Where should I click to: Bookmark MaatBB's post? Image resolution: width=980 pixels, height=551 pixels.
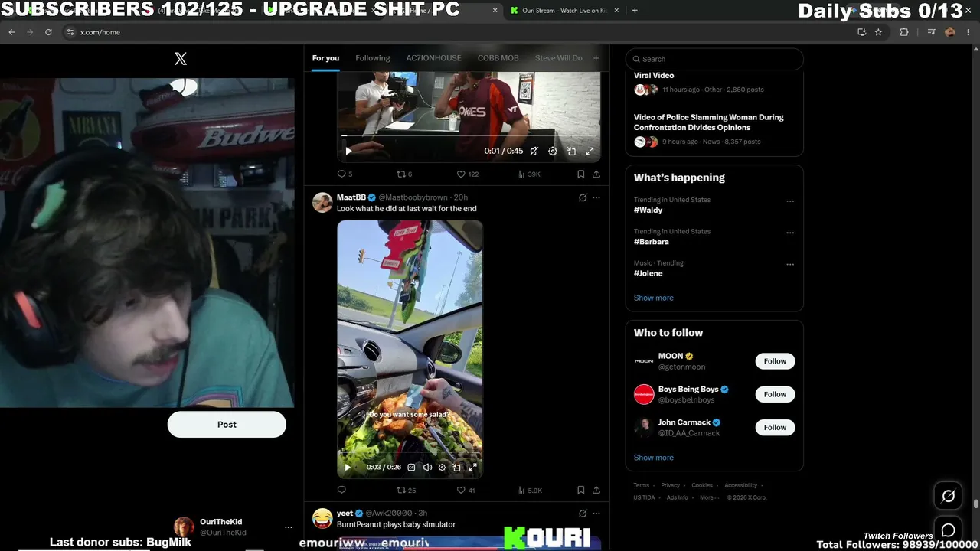pos(581,491)
